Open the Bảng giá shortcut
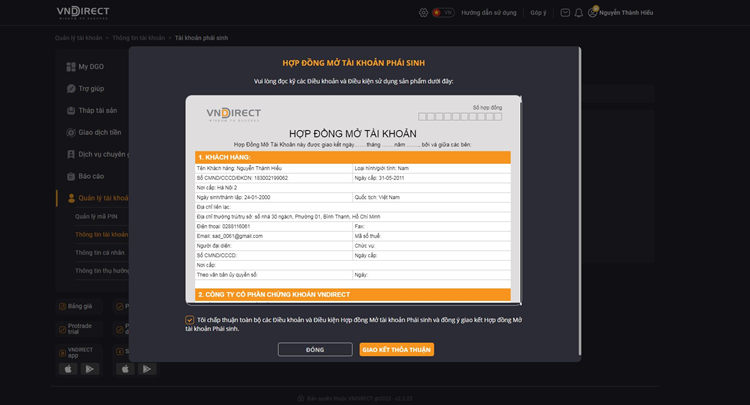Viewport: 750px width, 405px height. click(x=80, y=306)
